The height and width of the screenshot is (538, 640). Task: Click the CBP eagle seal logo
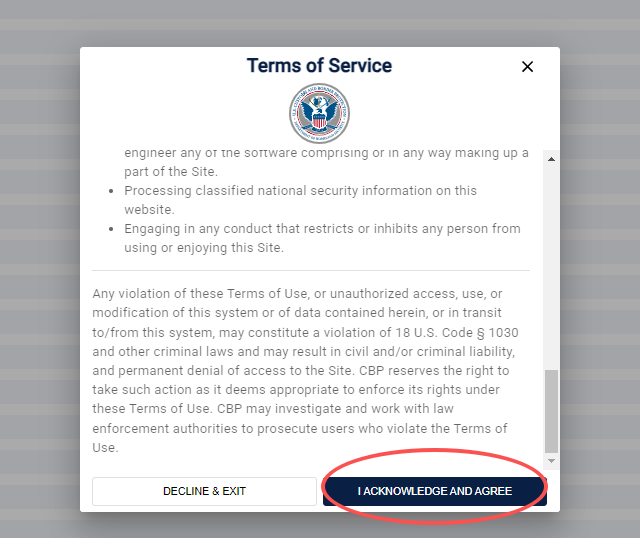pyautogui.click(x=319, y=114)
